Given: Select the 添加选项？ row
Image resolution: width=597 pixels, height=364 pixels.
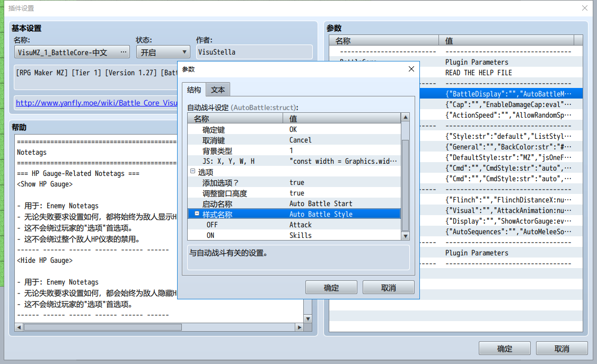Looking at the screenshot, I should coord(294,183).
